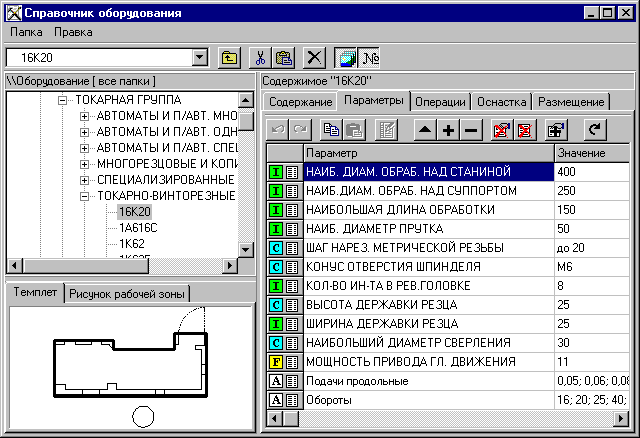Select the 1К62 tree item
This screenshot has width=640, height=438.
(131, 244)
